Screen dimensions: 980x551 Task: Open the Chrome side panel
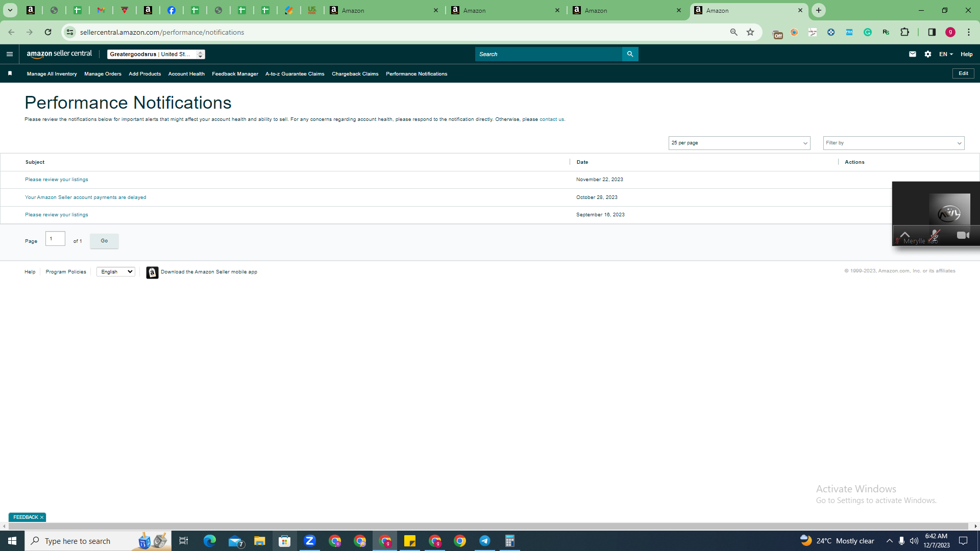coord(932,32)
